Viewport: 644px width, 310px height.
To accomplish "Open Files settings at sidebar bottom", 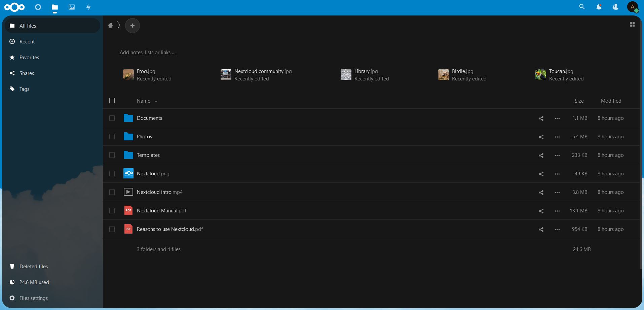I will (x=52, y=298).
